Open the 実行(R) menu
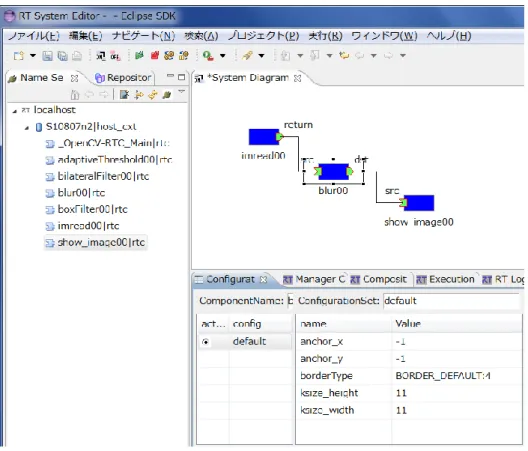The height and width of the screenshot is (451, 528). [325, 36]
